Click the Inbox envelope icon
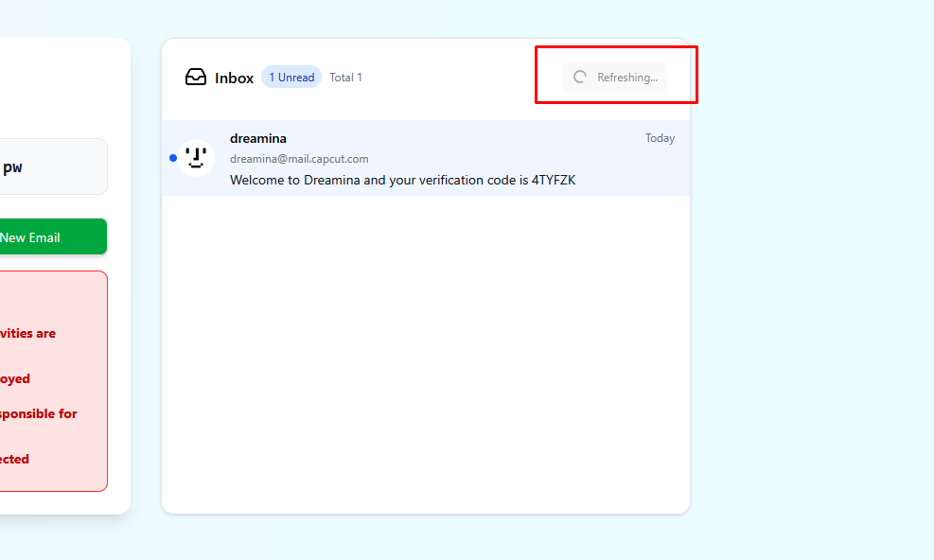The image size is (934, 560). click(195, 77)
